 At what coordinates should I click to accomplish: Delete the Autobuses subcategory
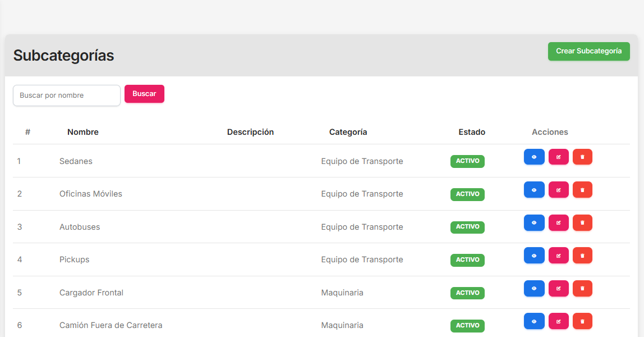pyautogui.click(x=582, y=223)
